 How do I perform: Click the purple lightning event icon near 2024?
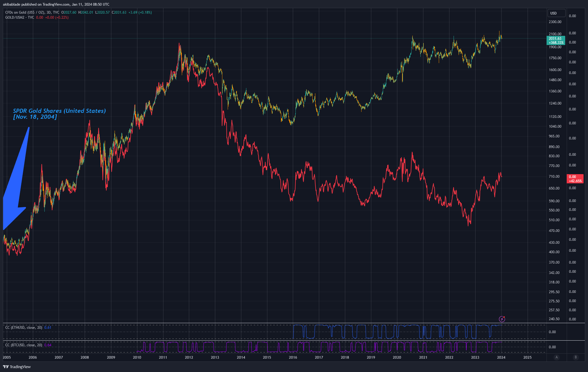point(502,319)
